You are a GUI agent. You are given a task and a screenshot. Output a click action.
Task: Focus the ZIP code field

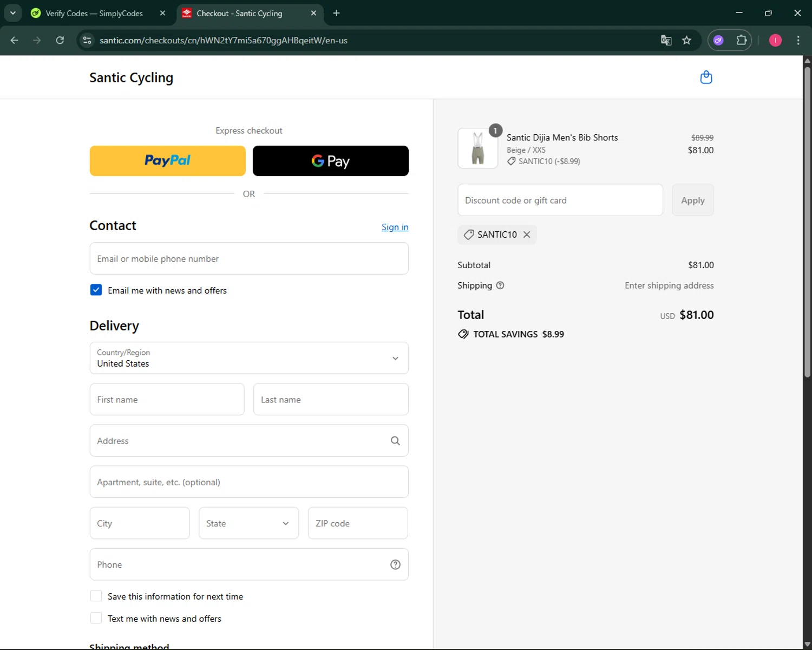click(358, 523)
